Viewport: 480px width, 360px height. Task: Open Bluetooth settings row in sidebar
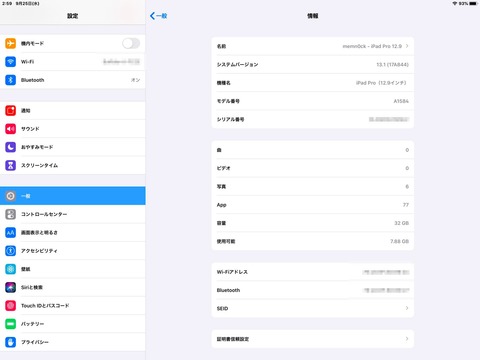pos(73,80)
